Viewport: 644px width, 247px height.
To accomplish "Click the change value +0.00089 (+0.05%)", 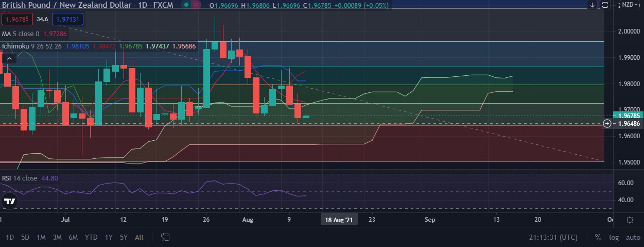I will (x=361, y=5).
